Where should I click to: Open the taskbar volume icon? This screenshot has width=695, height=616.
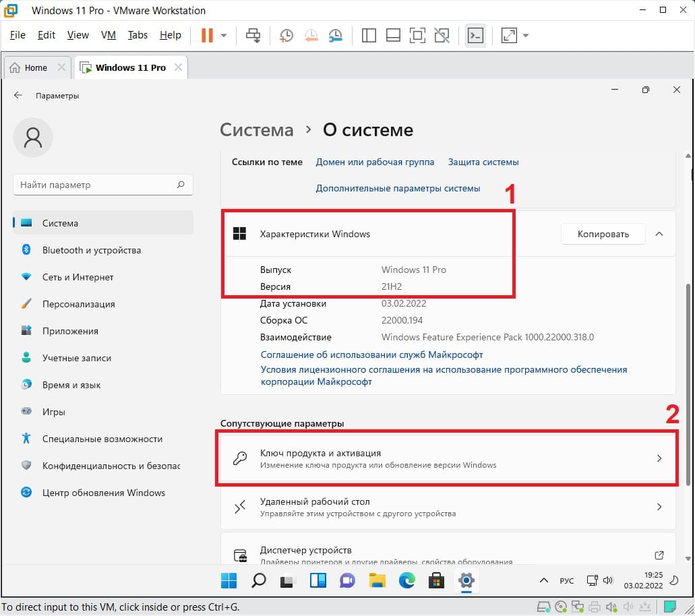pos(608,580)
